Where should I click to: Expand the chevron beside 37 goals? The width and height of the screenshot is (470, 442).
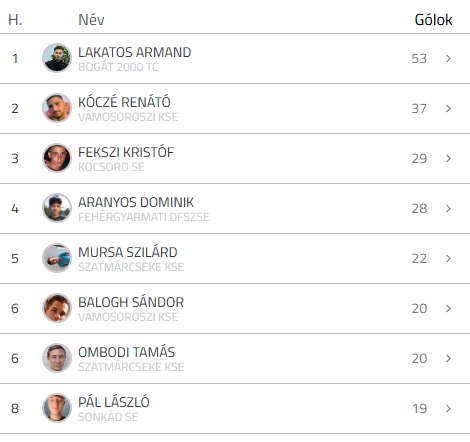(x=448, y=108)
